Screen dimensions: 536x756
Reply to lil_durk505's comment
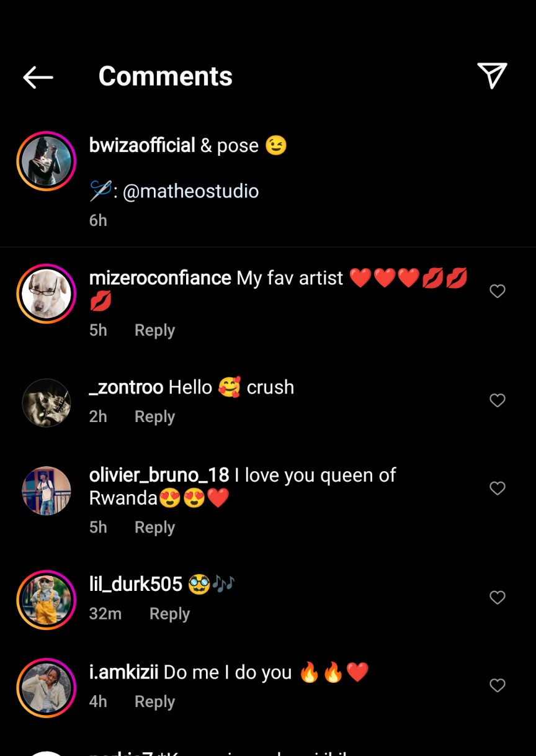(169, 614)
